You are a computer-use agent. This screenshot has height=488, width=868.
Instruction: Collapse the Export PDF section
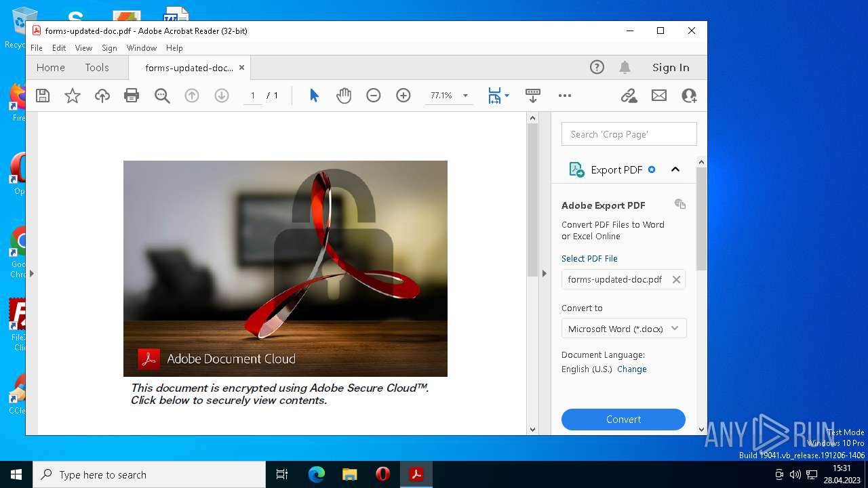click(x=675, y=169)
